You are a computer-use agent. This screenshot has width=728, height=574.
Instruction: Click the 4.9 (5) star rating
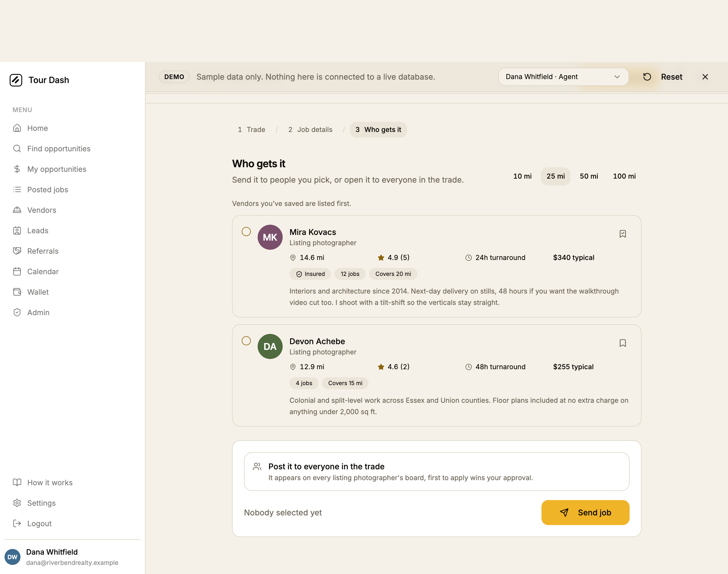[393, 257]
